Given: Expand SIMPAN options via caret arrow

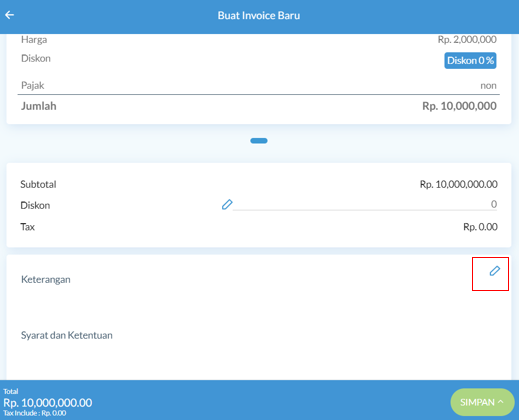Looking at the screenshot, I should tap(501, 402).
